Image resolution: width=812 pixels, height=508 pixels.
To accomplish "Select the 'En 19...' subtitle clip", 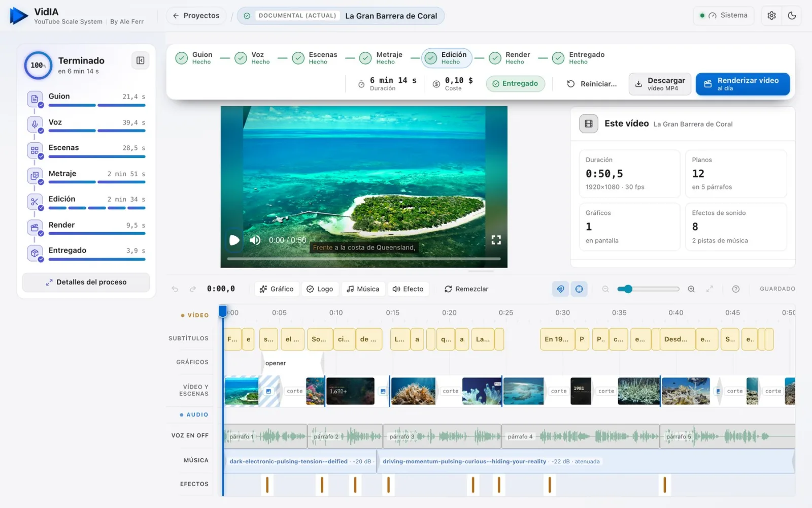I will 557,339.
